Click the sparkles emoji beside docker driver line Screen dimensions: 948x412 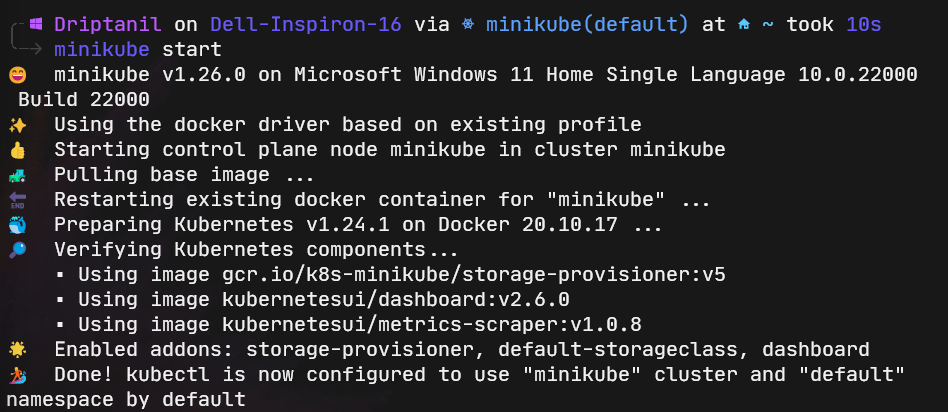[17, 125]
